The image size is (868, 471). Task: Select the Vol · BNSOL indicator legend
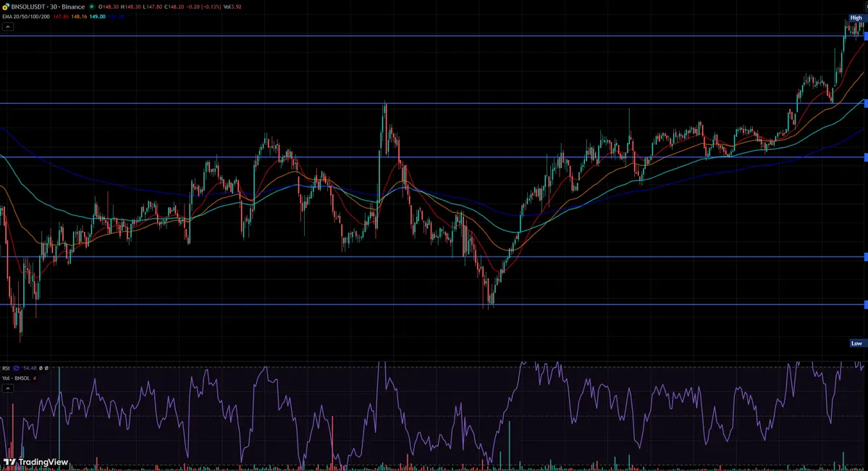pos(16,378)
